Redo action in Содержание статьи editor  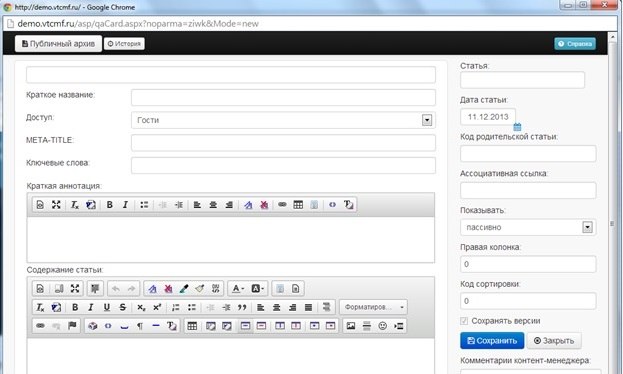pyautogui.click(x=132, y=289)
